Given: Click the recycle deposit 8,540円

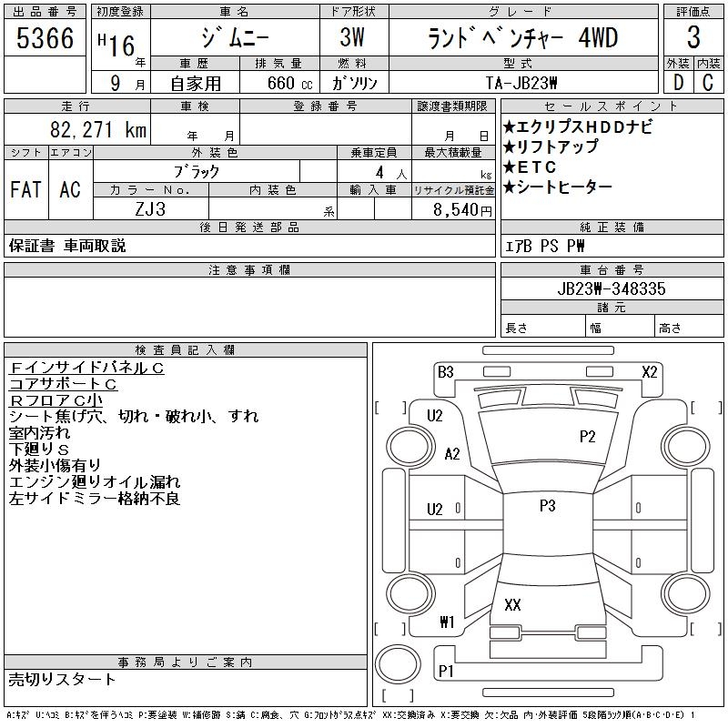Looking at the screenshot, I should [x=462, y=210].
